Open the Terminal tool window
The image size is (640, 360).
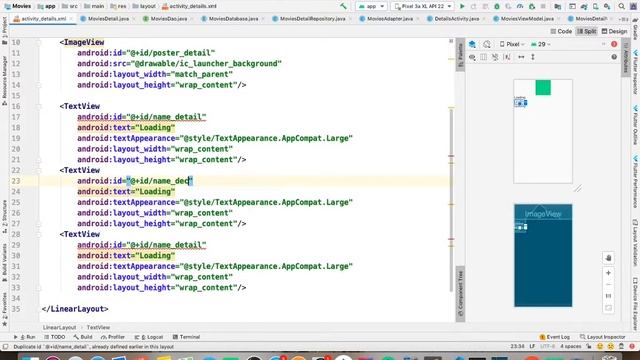[186, 337]
